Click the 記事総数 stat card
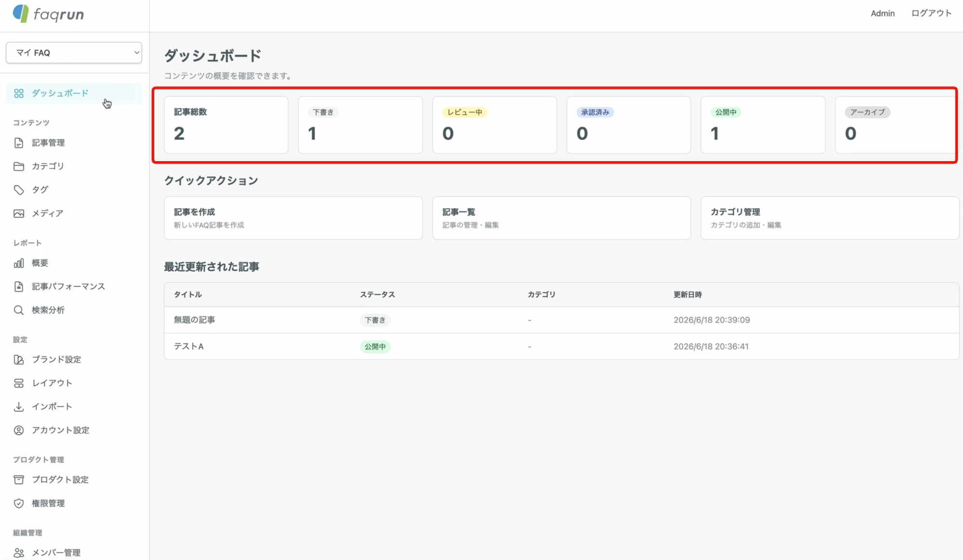 click(226, 125)
